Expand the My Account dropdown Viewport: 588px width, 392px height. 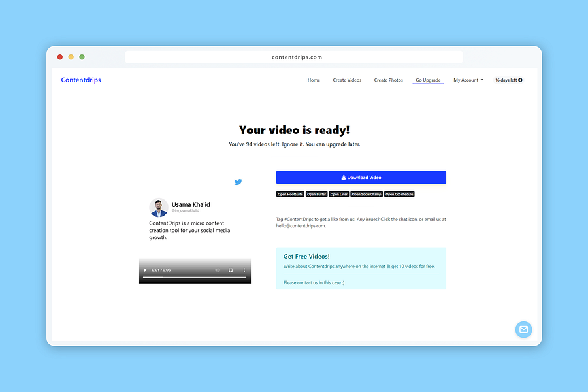468,80
